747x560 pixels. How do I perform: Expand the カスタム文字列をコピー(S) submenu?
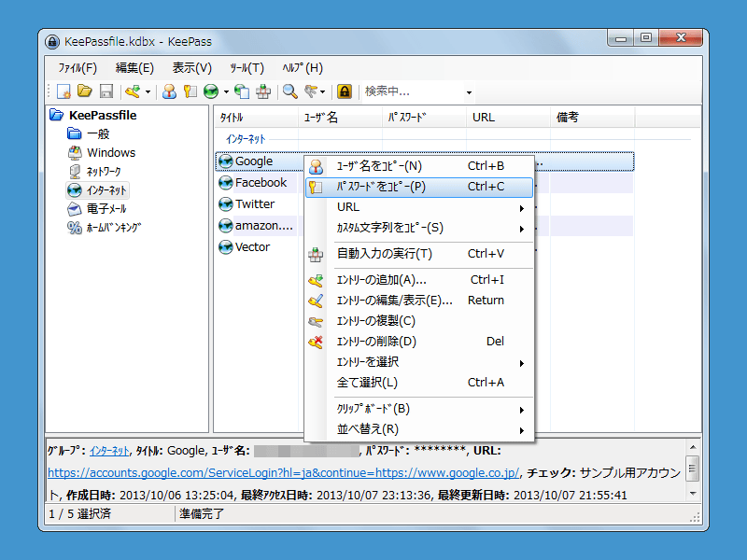(418, 228)
